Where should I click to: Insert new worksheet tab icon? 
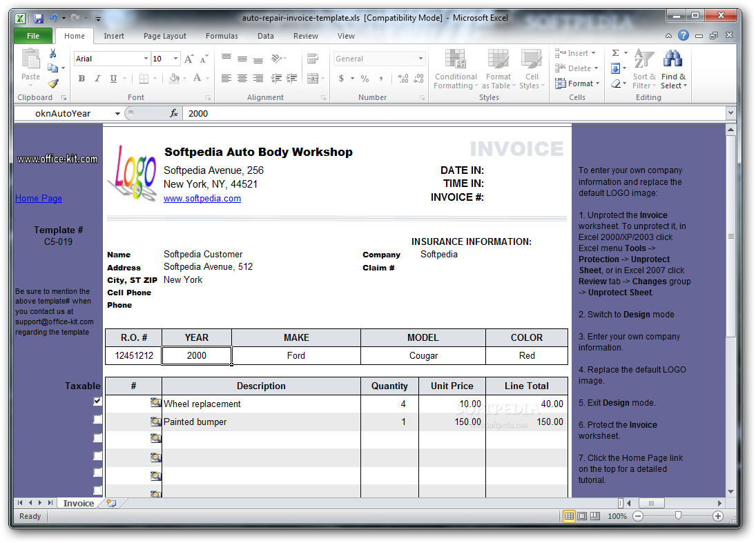point(111,503)
